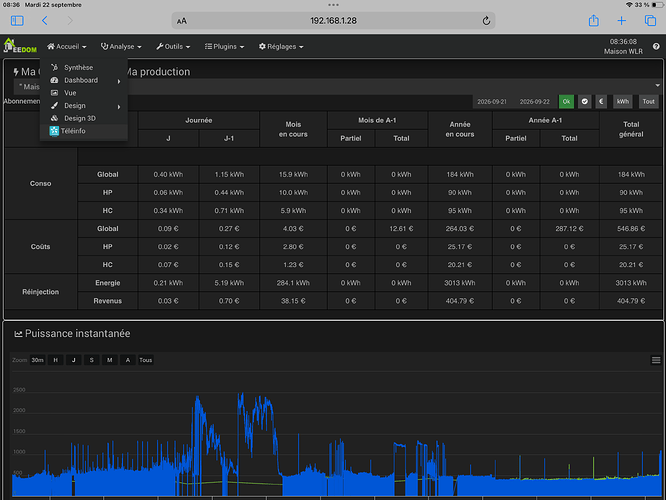The image size is (666, 500).
Task: Select Dashboard in the Accueil menu
Action: [81, 80]
